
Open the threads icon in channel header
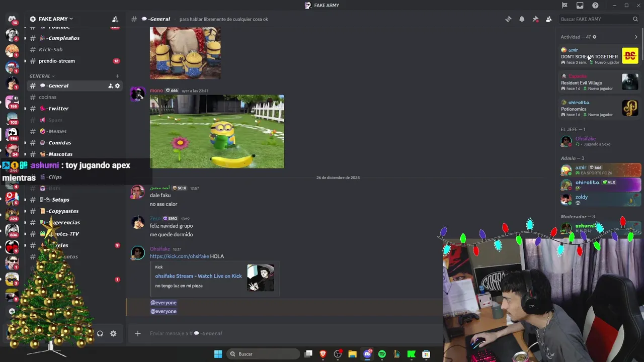(x=508, y=19)
